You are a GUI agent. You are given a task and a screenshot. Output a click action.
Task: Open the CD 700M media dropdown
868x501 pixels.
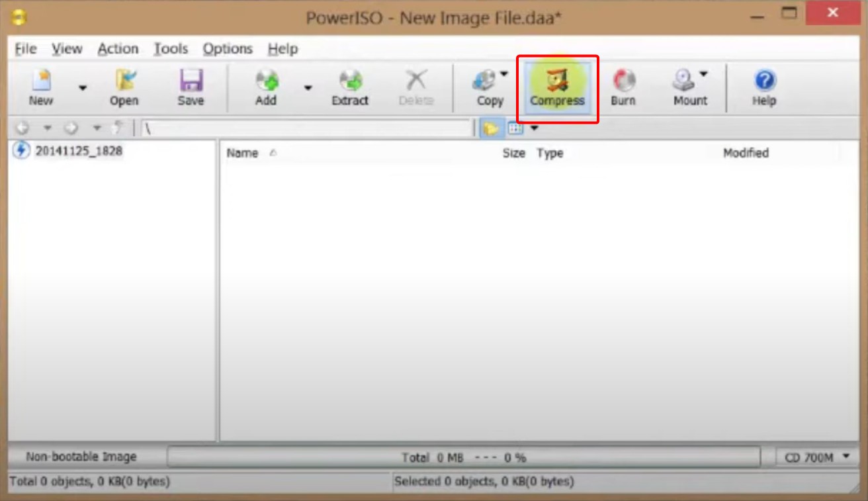[816, 457]
